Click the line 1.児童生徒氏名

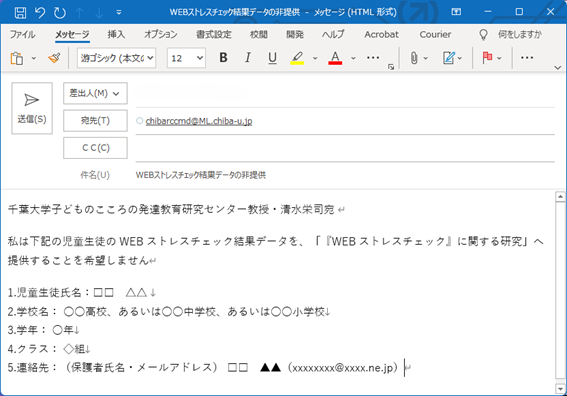82,293
